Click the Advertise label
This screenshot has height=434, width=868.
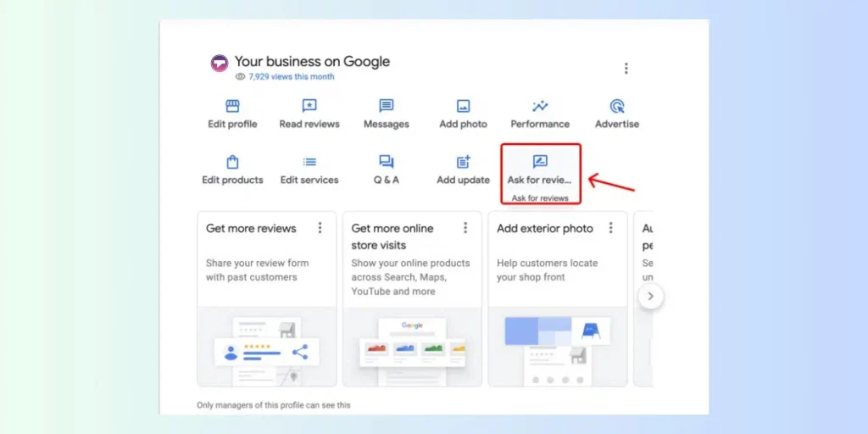pos(617,124)
